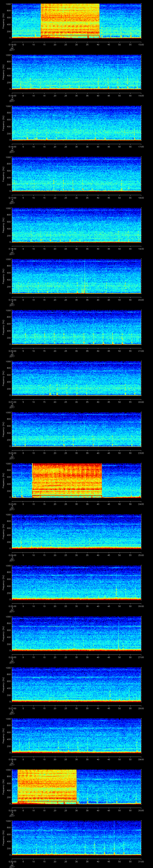Click the 0:20:00 label at the left of its time axis
The image size is (153, 868).
click(12, 351)
